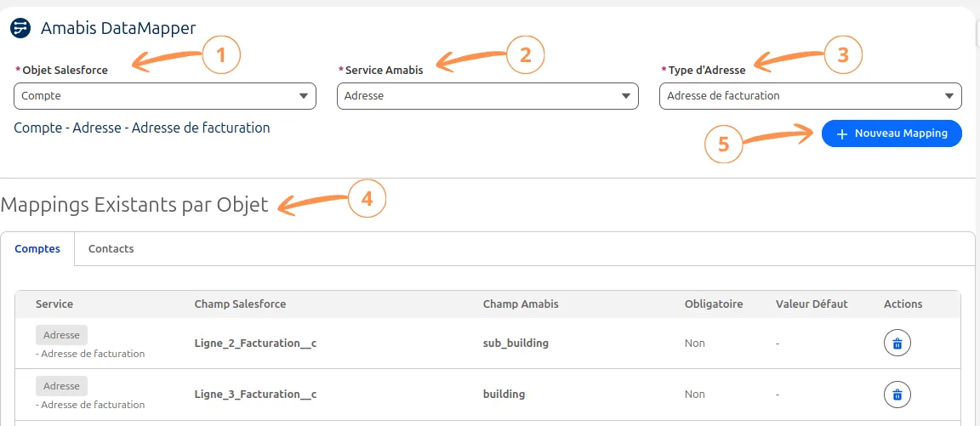Click the Adresse badge in building row
Image resolution: width=980 pixels, height=426 pixels.
coord(61,386)
